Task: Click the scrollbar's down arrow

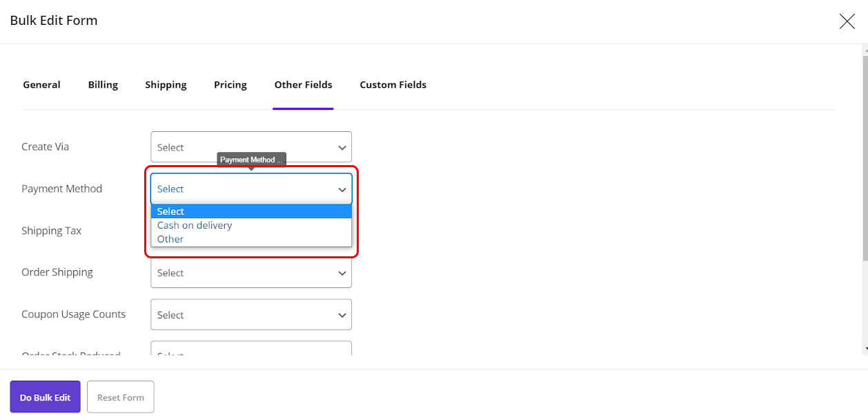Action: (865, 349)
